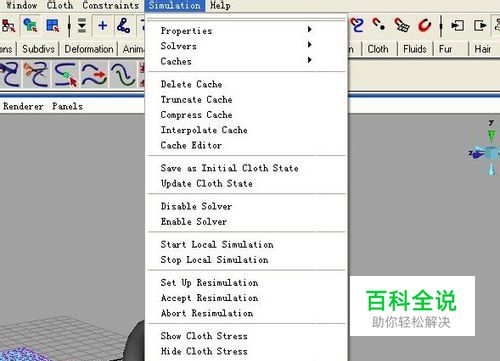Screen dimensions: 500x361
Task: Choose Start Local Simulation
Action: [247, 244]
